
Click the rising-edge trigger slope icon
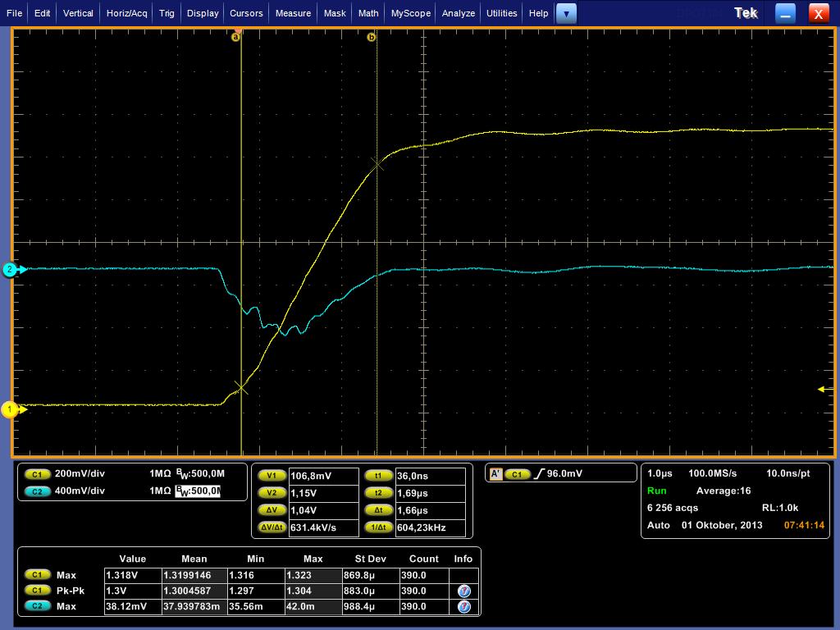[x=538, y=473]
